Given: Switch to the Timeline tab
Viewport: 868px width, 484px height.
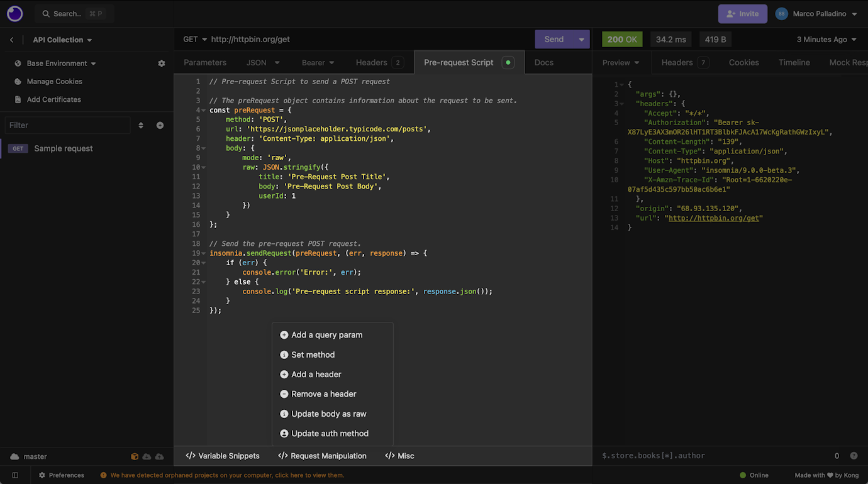Looking at the screenshot, I should point(794,62).
